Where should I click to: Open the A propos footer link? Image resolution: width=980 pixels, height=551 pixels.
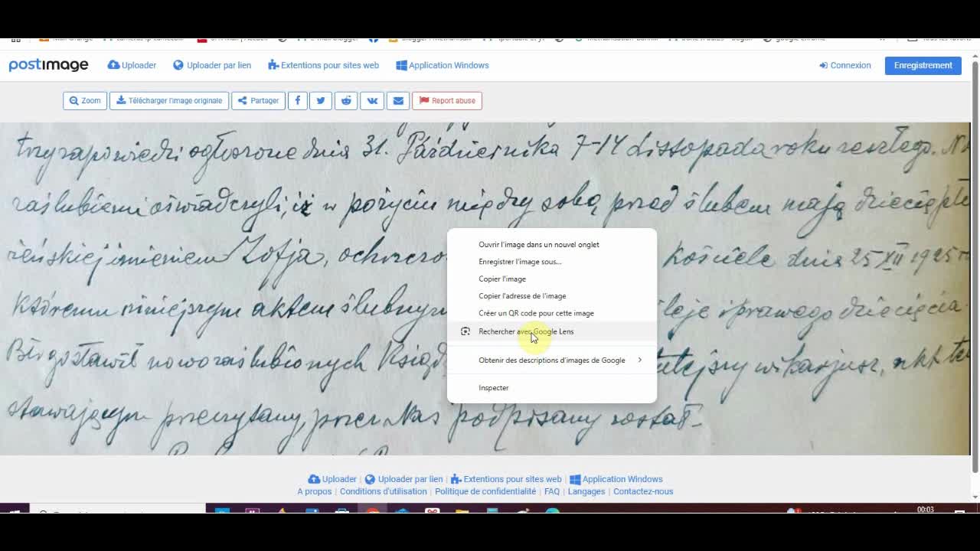coord(315,491)
